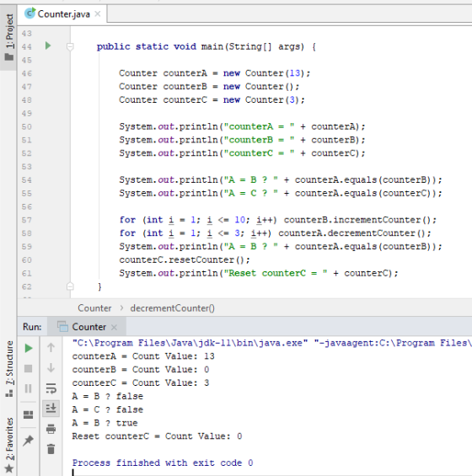This screenshot has width=472, height=476.
Task: Collapse fold marker at closing brace line 62
Action: click(x=70, y=286)
